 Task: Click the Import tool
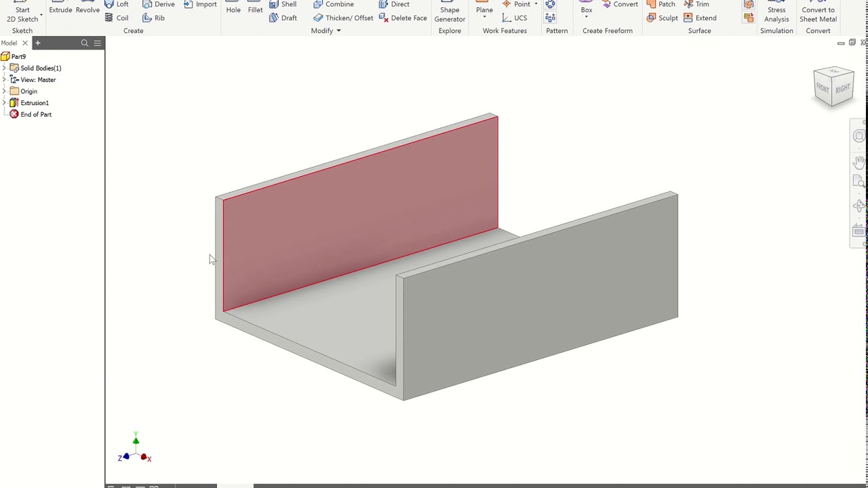click(200, 4)
